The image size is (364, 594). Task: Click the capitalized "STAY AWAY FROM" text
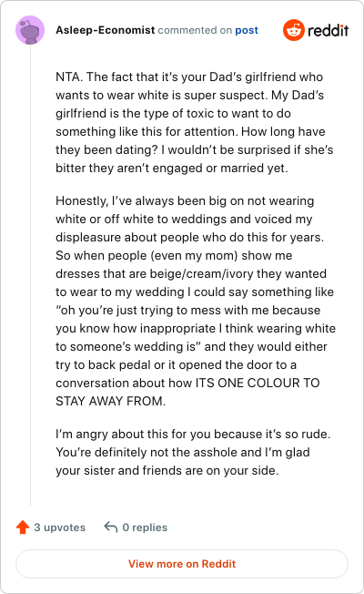[x=110, y=401]
